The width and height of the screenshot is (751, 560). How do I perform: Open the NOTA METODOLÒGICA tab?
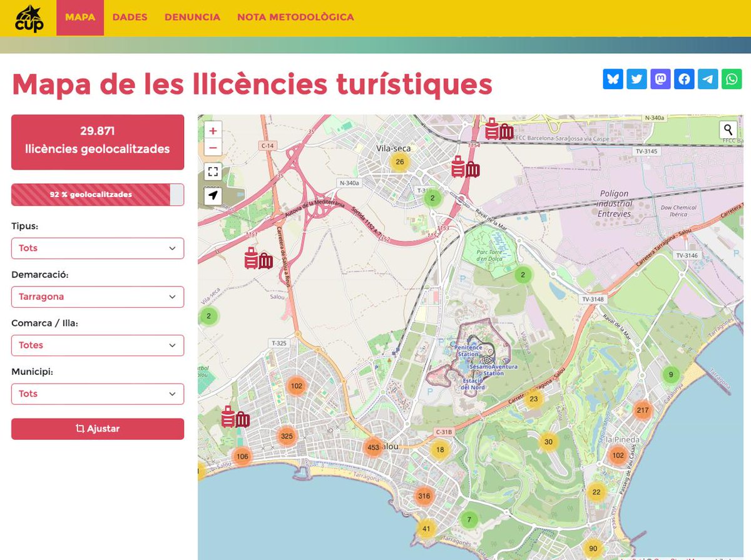tap(295, 18)
